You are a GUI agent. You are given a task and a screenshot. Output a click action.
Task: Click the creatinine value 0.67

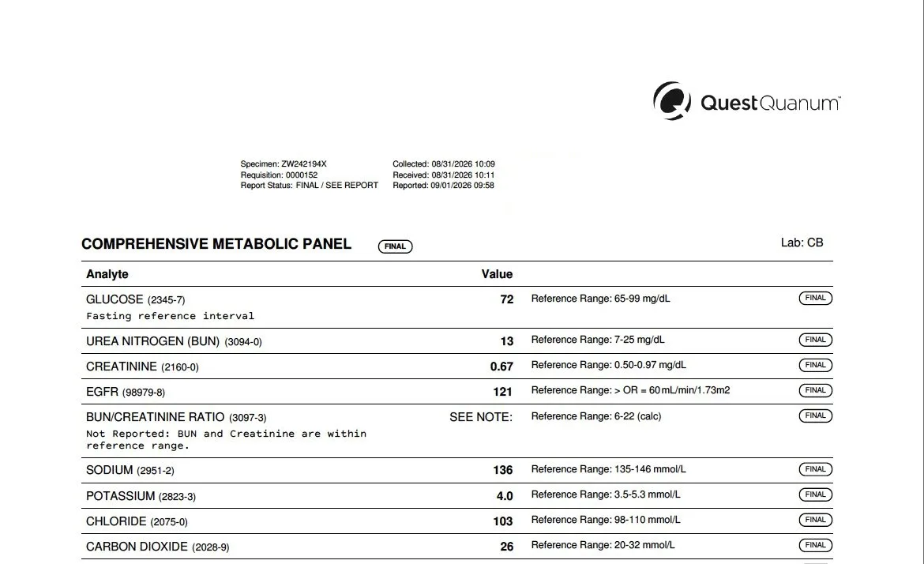click(x=501, y=367)
